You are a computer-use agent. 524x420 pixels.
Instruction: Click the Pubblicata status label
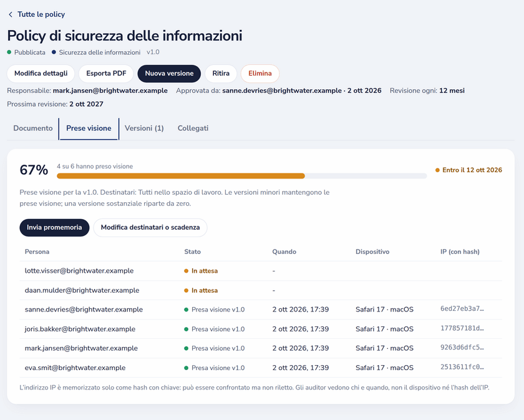pos(26,52)
